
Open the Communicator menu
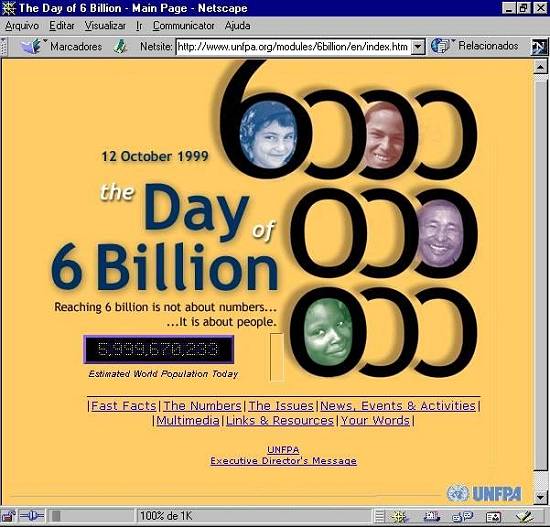coord(183,26)
